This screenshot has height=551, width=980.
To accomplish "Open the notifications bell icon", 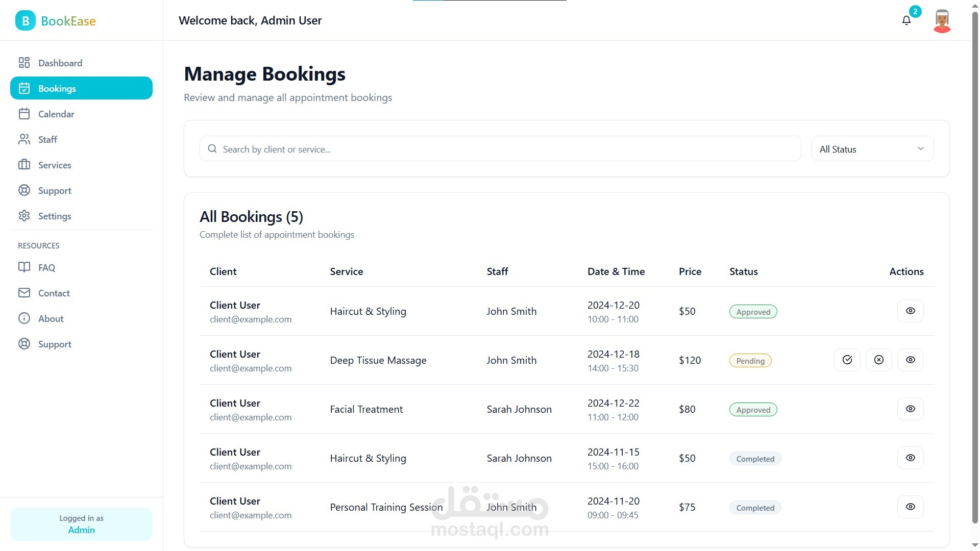I will coord(906,20).
